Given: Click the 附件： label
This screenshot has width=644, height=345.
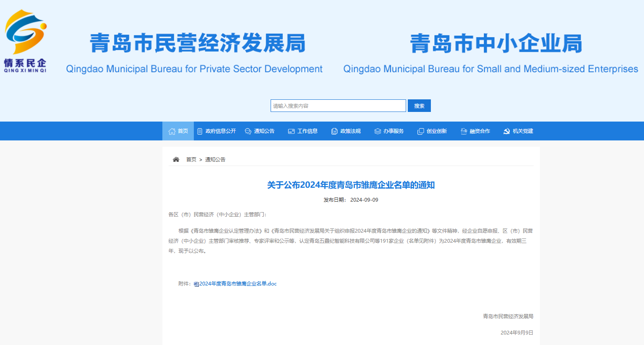Looking at the screenshot, I should coord(185,284).
